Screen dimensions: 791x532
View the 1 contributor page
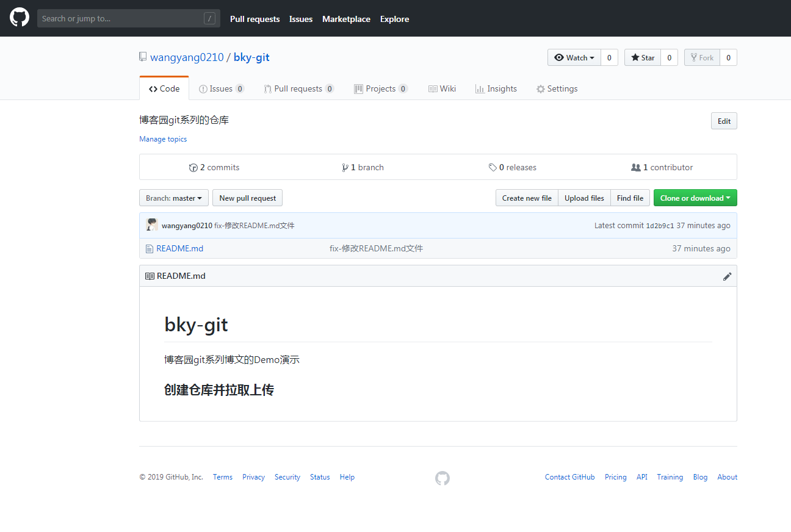(662, 167)
